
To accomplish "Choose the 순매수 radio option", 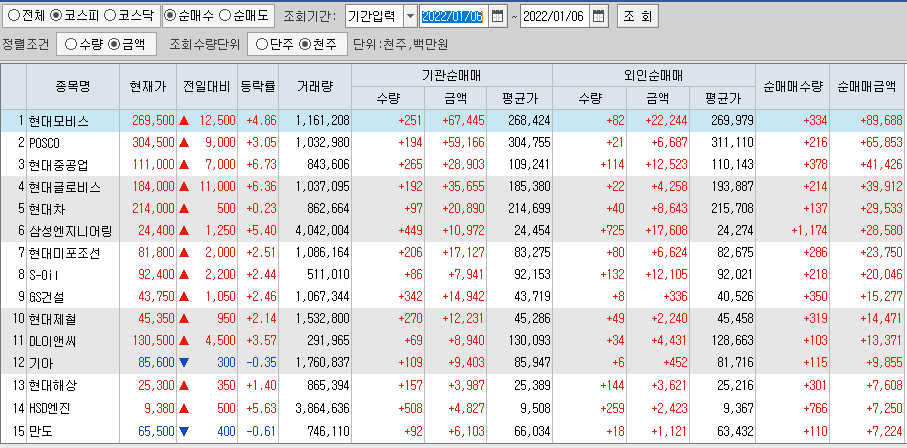I will coord(171,16).
